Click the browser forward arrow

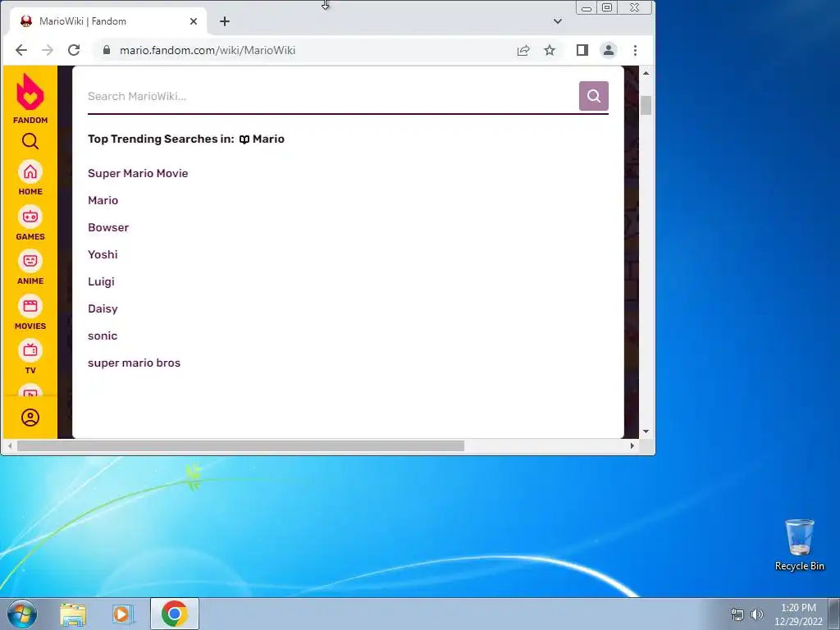tap(48, 50)
